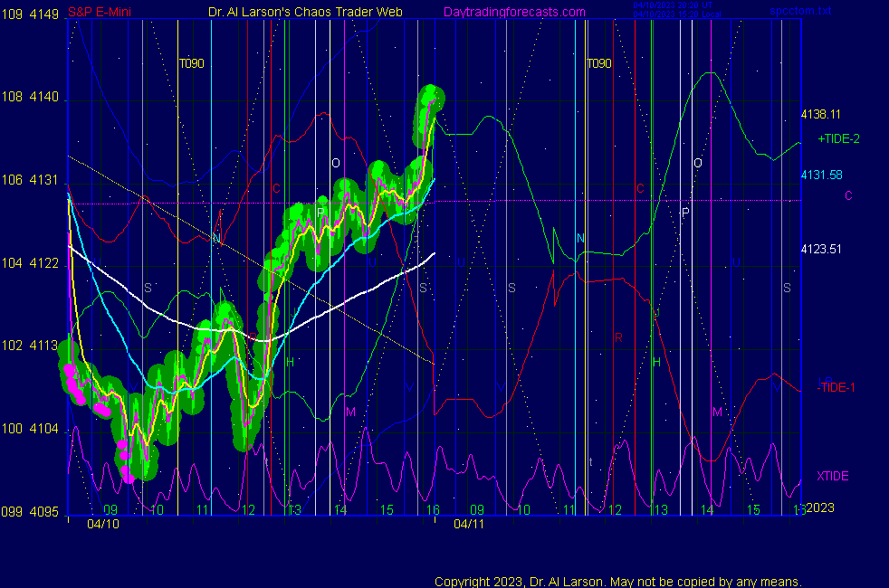
Task: Select the "102 4113" price axis label
Action: pyautogui.click(x=30, y=346)
